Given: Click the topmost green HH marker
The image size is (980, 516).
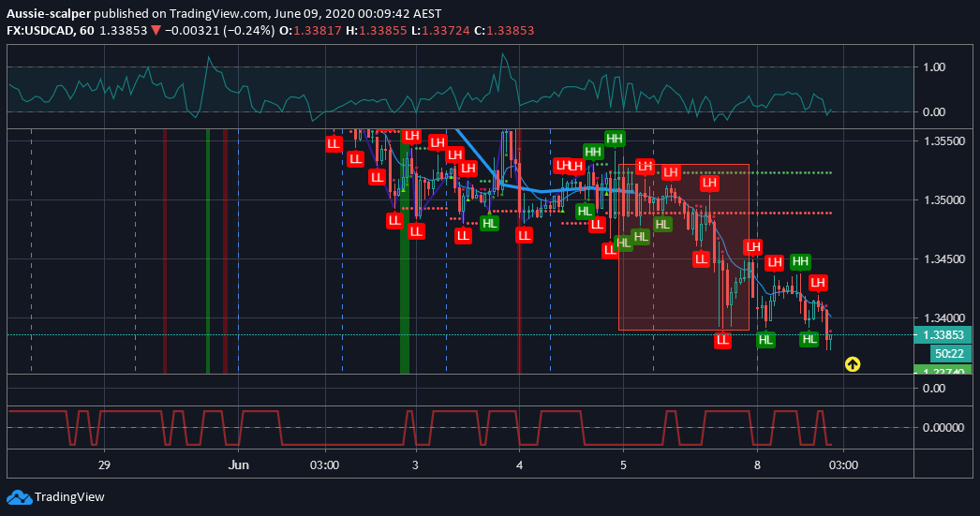Looking at the screenshot, I should coord(615,139).
